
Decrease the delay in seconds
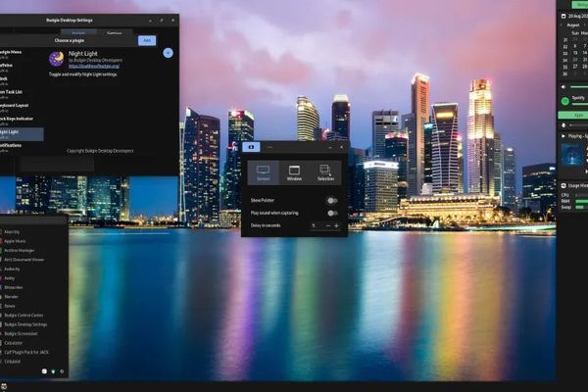click(x=328, y=225)
